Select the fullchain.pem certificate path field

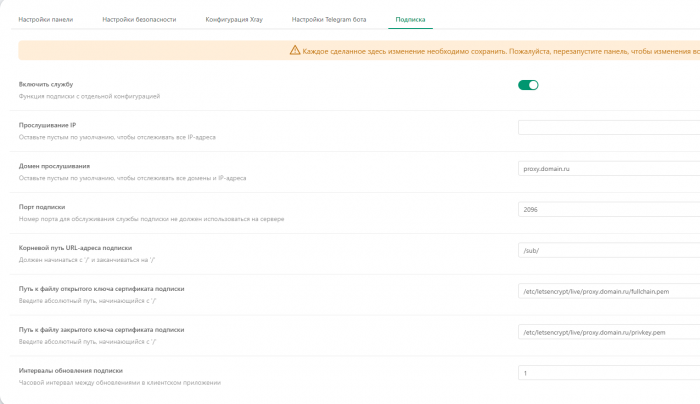point(608,291)
